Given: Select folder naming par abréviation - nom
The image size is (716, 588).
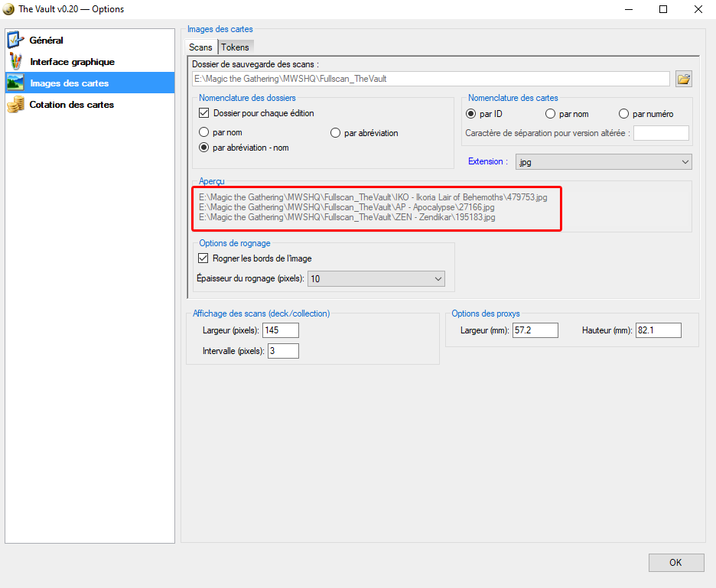Looking at the screenshot, I should coord(203,148).
